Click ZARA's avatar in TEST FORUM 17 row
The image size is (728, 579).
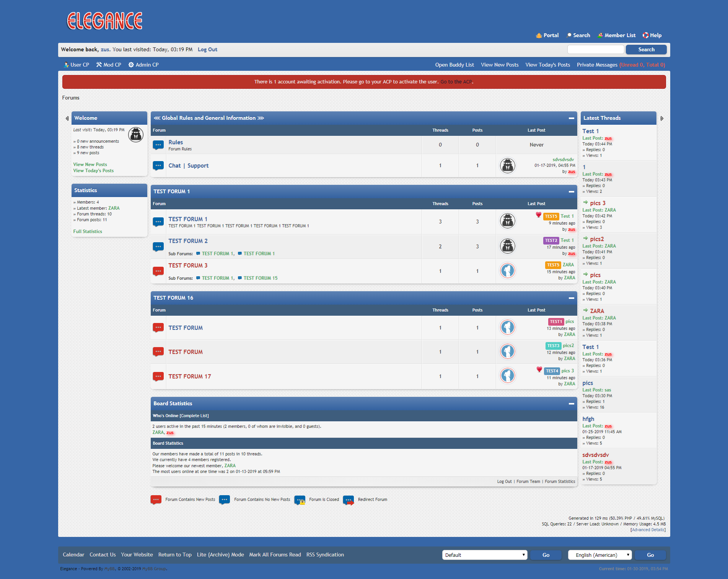point(508,375)
